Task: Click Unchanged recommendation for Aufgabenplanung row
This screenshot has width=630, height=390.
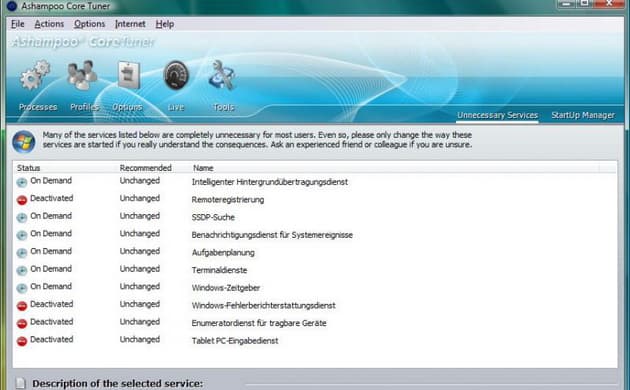Action: pos(139,251)
